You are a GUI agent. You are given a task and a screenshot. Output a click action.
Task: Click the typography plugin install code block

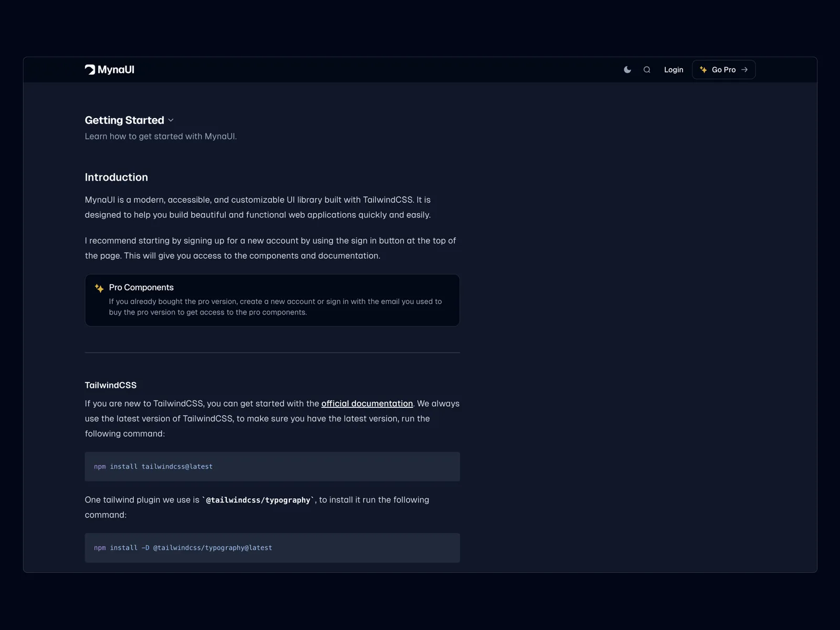(272, 548)
